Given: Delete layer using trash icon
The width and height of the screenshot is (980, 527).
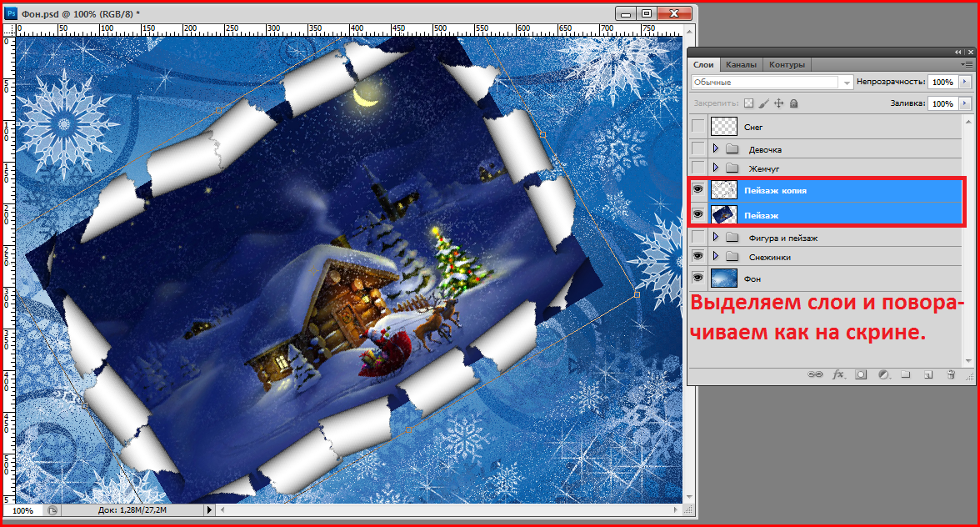Looking at the screenshot, I should pyautogui.click(x=951, y=374).
